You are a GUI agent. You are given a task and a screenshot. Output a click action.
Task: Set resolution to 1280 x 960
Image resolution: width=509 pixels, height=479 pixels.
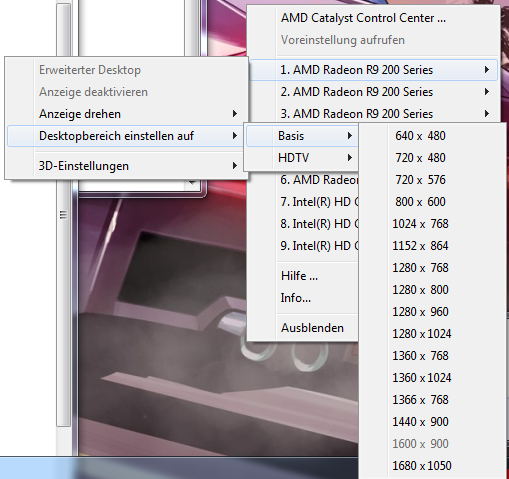point(432,312)
